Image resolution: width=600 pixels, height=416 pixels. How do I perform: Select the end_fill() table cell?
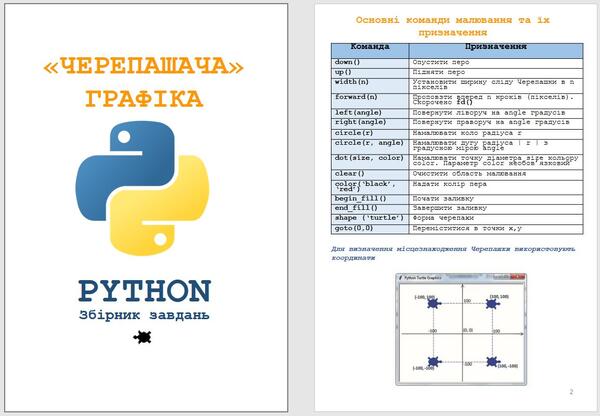coord(370,209)
